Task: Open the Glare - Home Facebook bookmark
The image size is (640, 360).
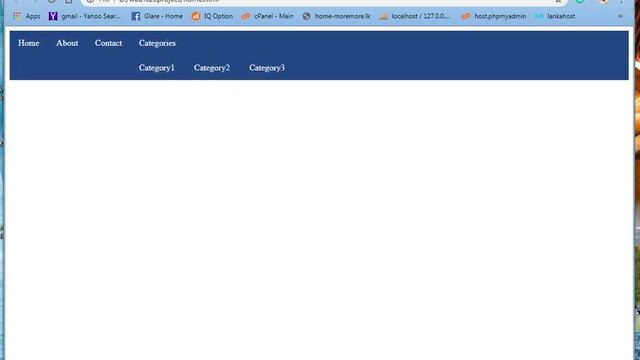Action: coord(157,16)
